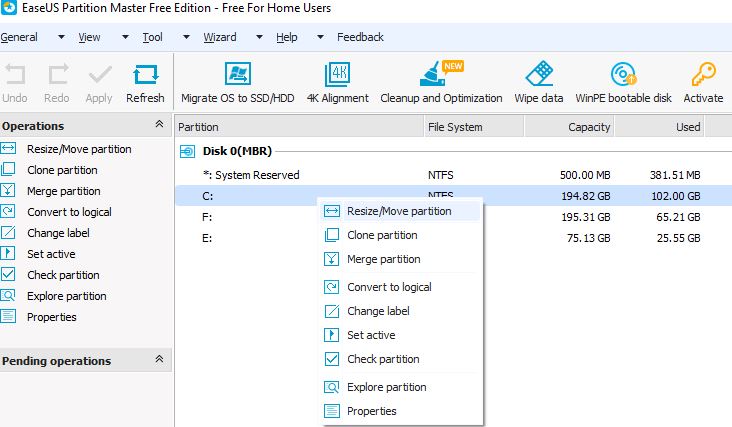Select the System Reserved partition row

(x=453, y=175)
